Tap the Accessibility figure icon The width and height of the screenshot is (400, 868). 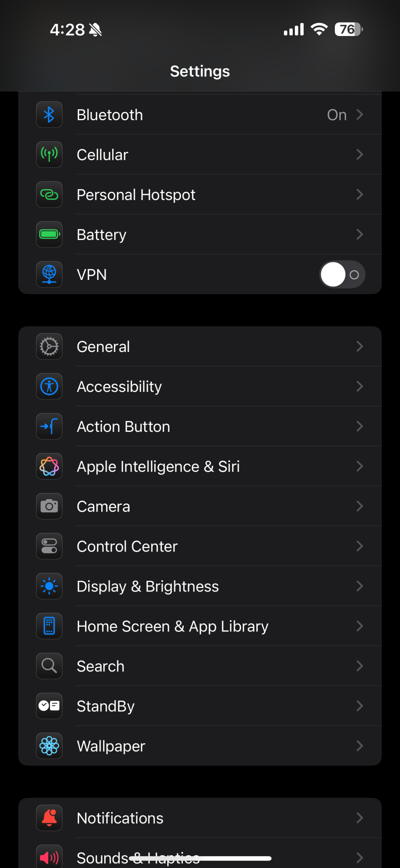point(49,386)
